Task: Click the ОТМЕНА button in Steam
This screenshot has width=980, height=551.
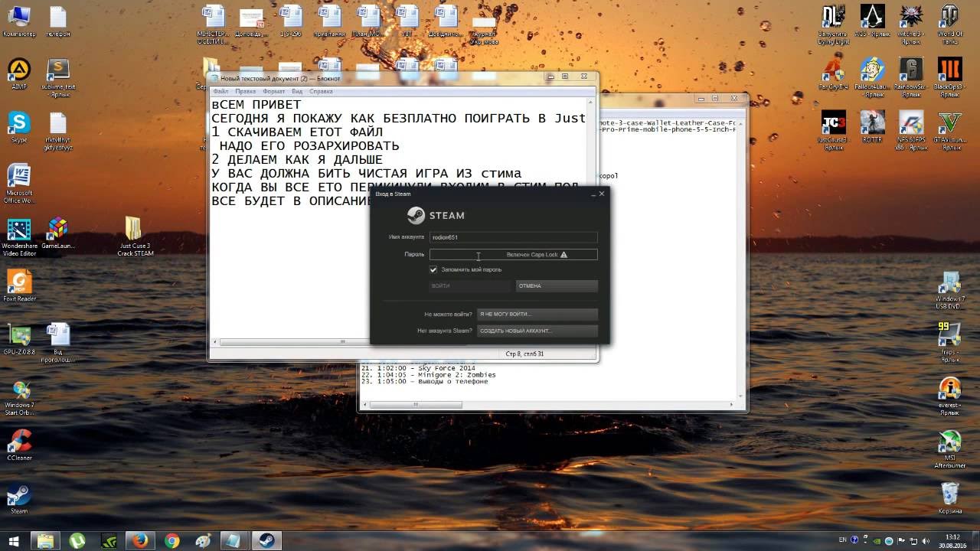Action: 557,285
